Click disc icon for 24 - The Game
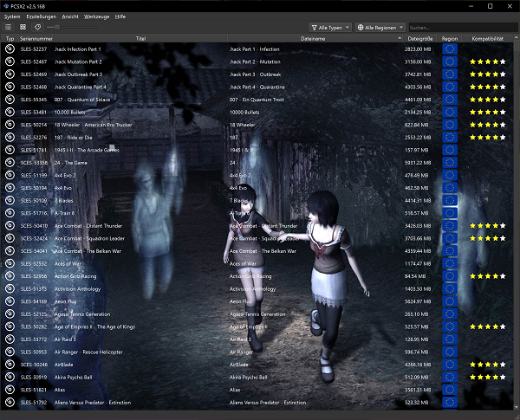This screenshot has width=520, height=420. pyautogui.click(x=10, y=163)
